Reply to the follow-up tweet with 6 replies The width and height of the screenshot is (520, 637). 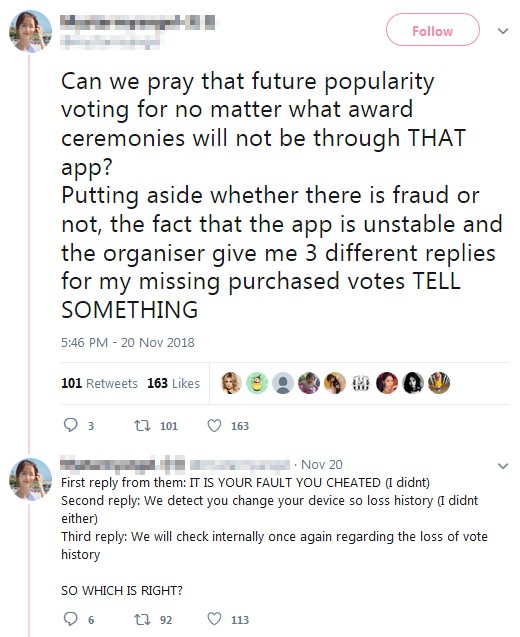pos(71,619)
